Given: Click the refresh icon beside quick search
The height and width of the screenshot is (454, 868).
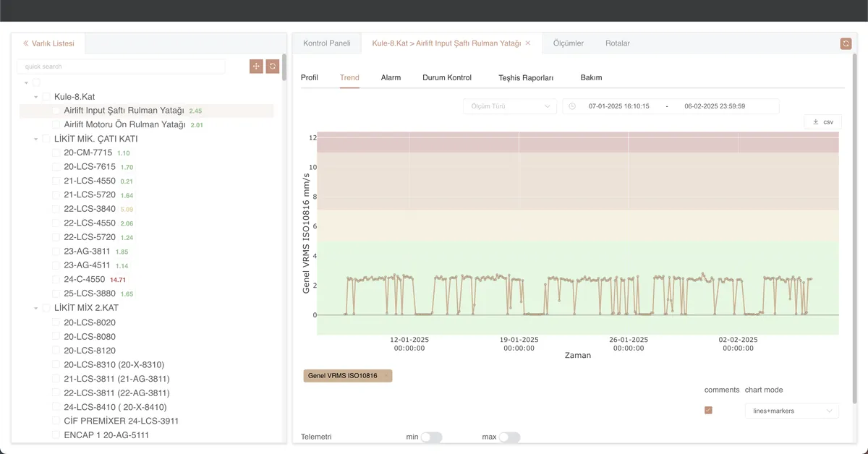Looking at the screenshot, I should point(273,67).
